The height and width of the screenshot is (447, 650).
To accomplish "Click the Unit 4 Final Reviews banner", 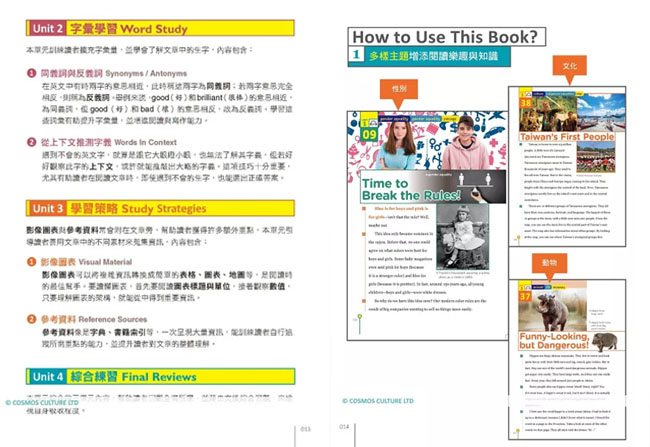I will [x=160, y=377].
